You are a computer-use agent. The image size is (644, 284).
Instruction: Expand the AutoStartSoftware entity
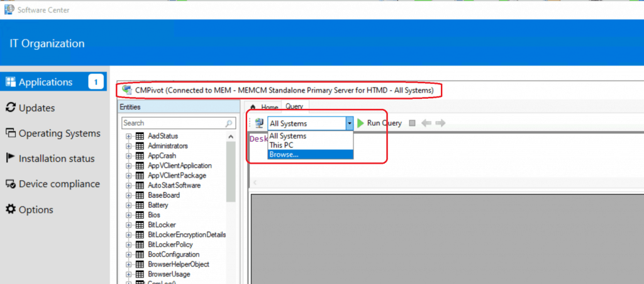click(128, 185)
